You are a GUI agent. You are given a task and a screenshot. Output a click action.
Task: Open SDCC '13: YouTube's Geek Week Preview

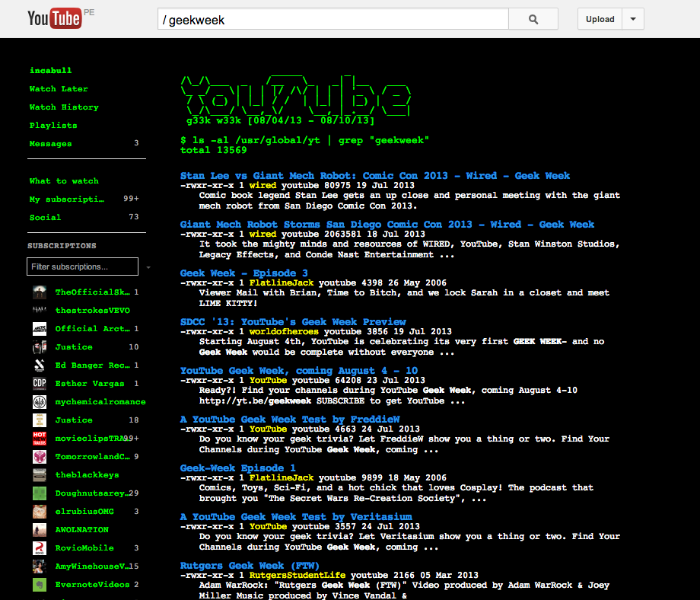tap(293, 321)
